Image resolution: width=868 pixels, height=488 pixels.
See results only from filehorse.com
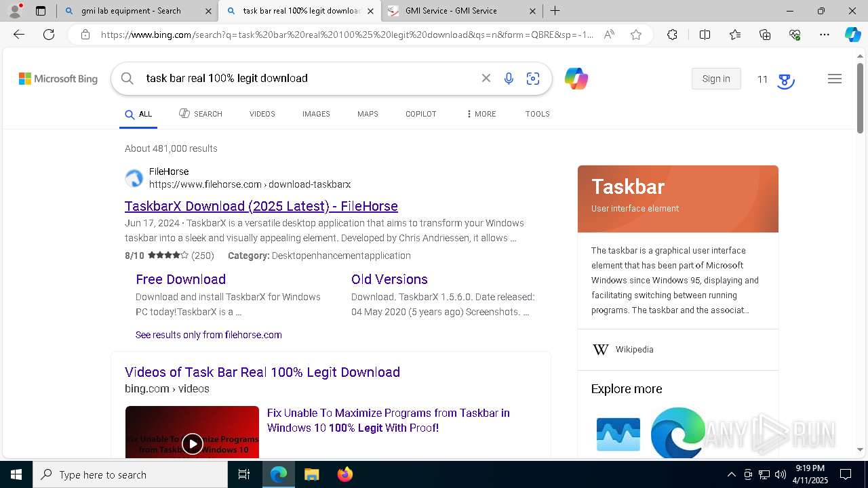(x=209, y=335)
